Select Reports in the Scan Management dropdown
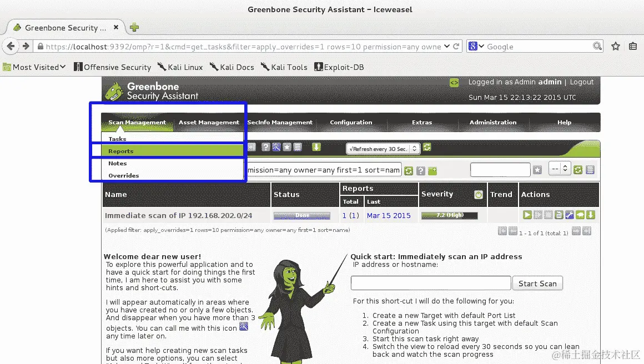The image size is (644, 364). coord(173,151)
